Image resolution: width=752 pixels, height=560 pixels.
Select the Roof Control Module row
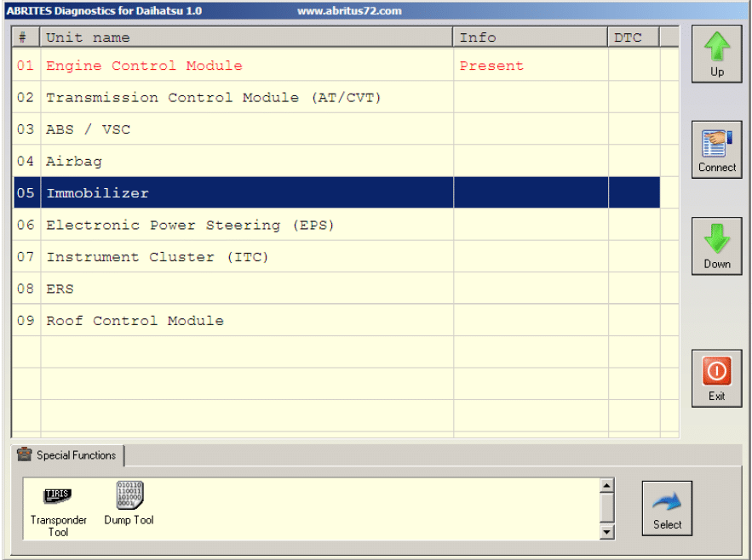tap(135, 321)
